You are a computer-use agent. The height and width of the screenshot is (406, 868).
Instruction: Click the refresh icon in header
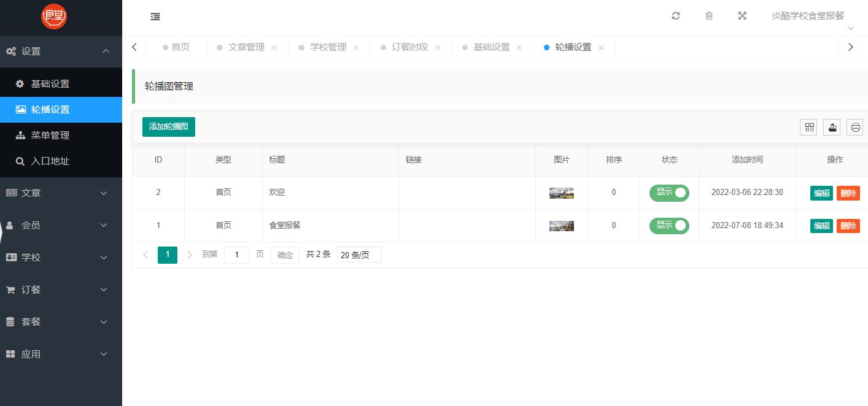[x=676, y=16]
